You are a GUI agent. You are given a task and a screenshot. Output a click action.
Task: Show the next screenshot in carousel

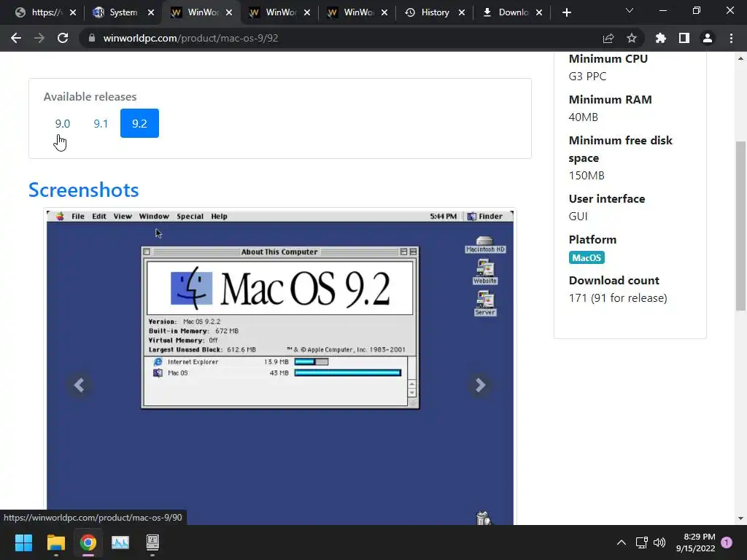[x=480, y=385]
